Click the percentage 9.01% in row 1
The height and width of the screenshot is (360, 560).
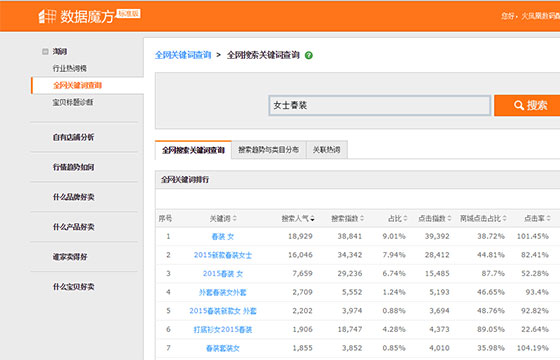point(394,236)
